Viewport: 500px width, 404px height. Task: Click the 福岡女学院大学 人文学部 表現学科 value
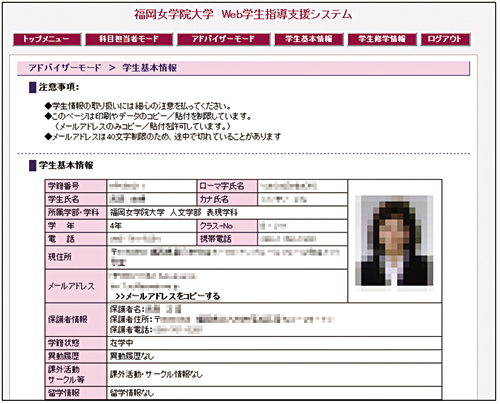pos(174,213)
